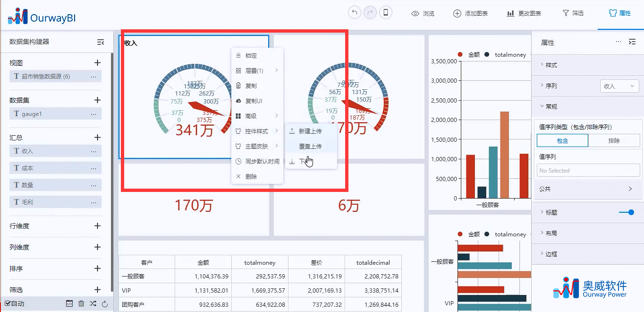Click 新建上传 in the submenu
The height and width of the screenshot is (312, 644).
coord(311,131)
